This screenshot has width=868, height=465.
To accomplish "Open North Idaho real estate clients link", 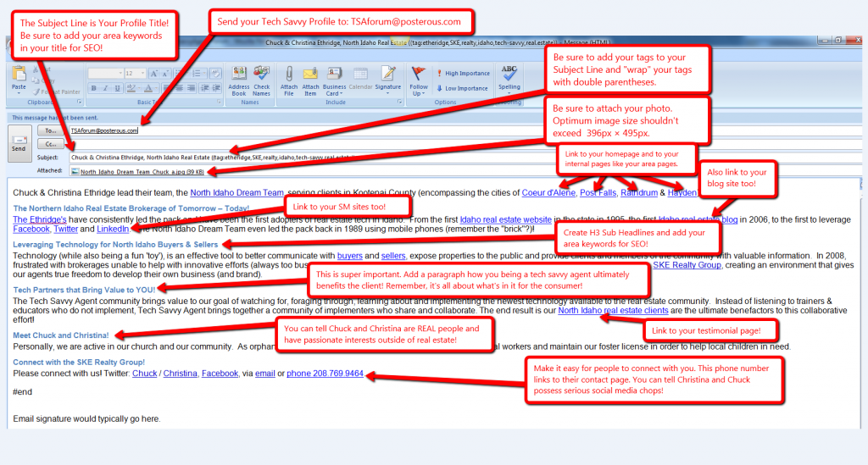I will (x=613, y=310).
